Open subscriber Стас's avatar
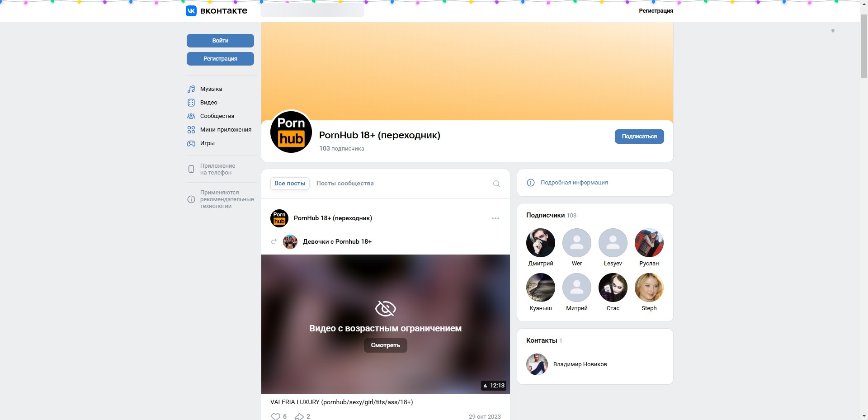 pyautogui.click(x=613, y=288)
